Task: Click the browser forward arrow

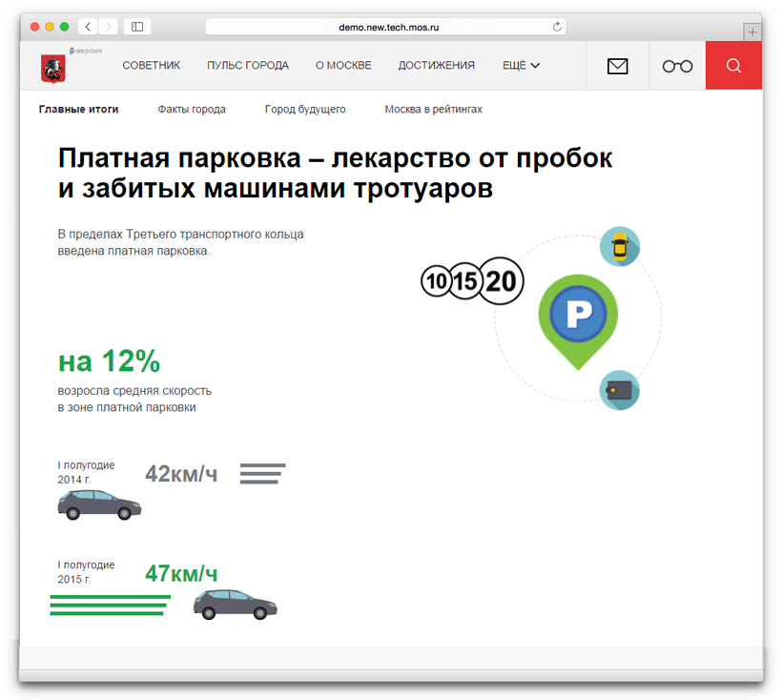Action: tap(108, 27)
